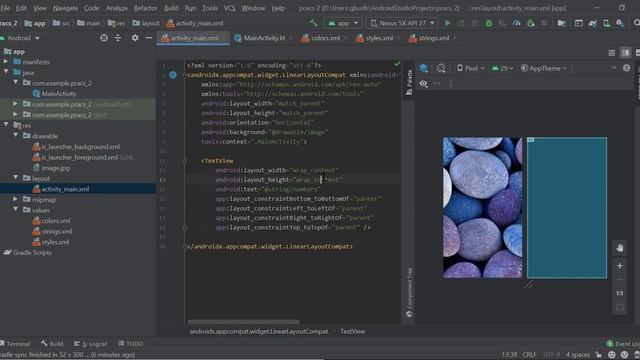Expand the manifests folder
Image resolution: width=640 pixels, height=360 pixels.
click(6, 62)
